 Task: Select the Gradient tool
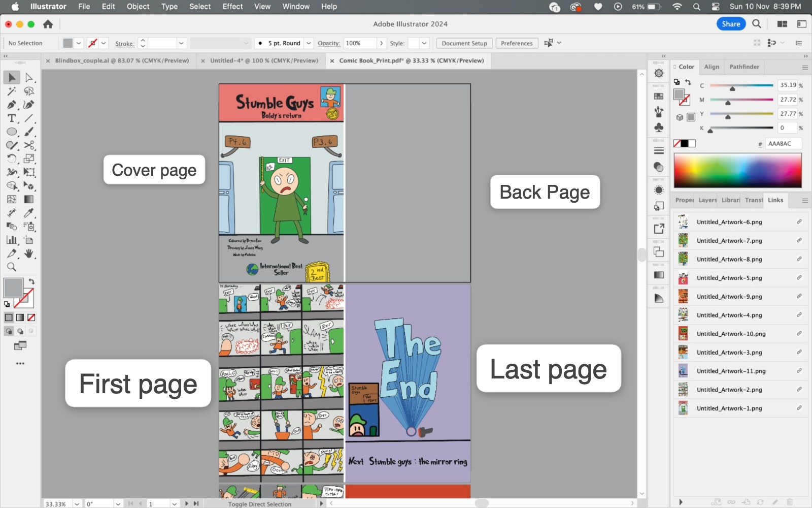tap(29, 199)
